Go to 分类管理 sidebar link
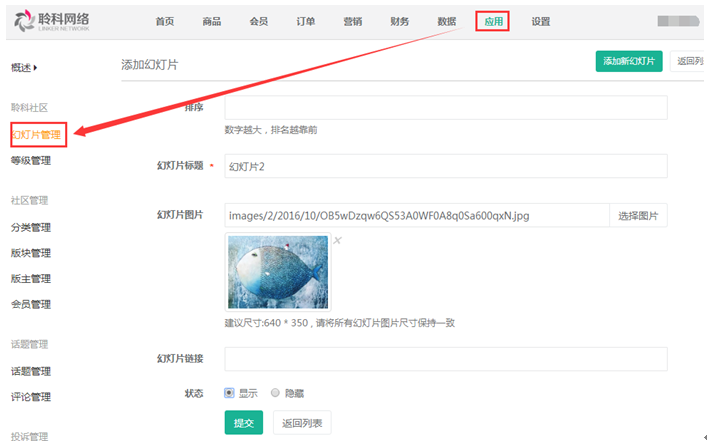707x442 pixels. pos(31,227)
